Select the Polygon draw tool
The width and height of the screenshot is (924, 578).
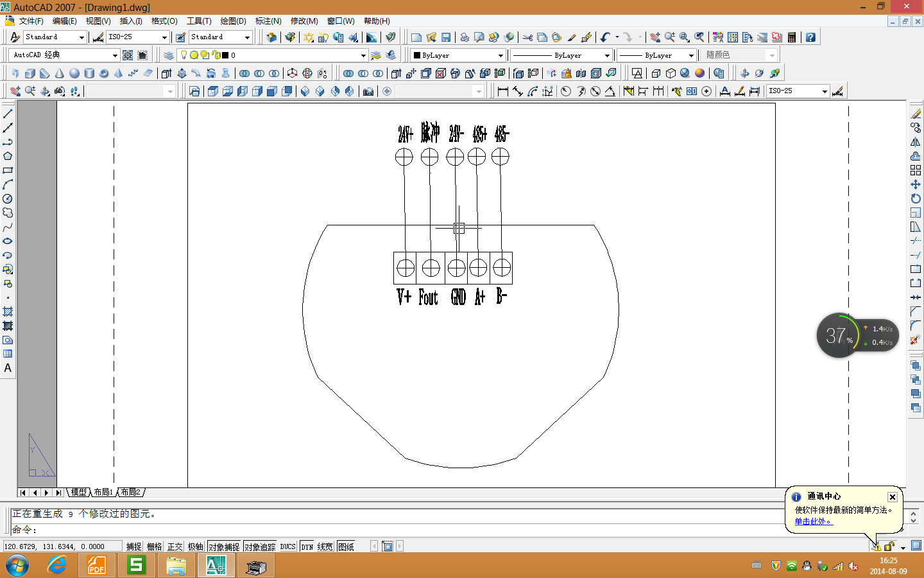pos(8,156)
